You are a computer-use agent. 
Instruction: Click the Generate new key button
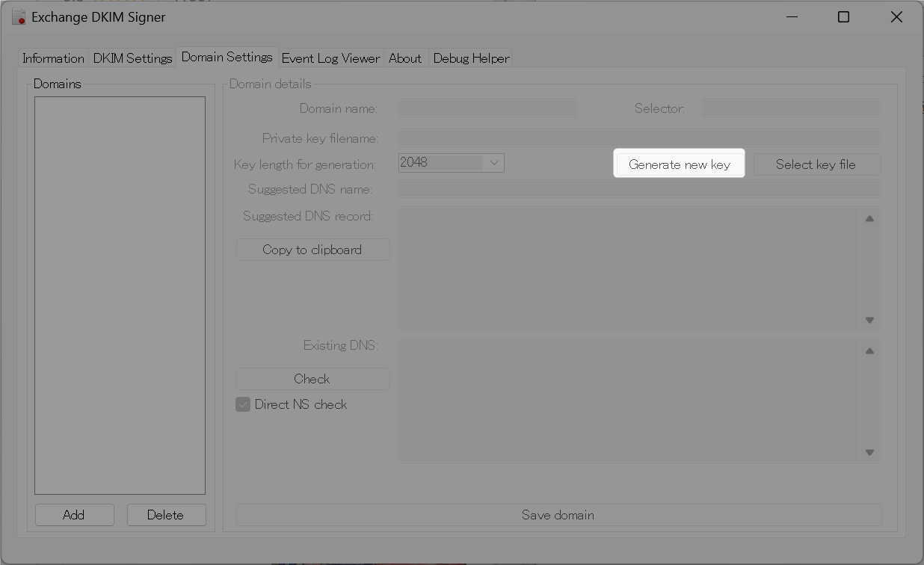[679, 164]
